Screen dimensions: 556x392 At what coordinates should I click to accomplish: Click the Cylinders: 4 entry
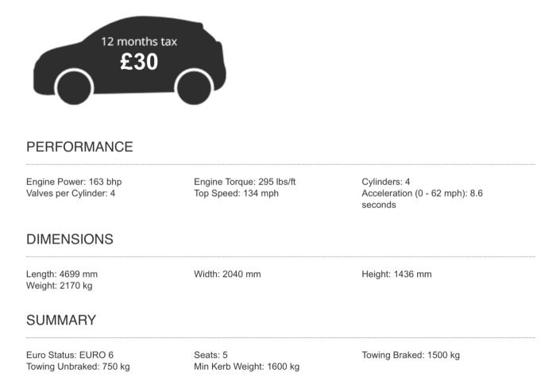click(386, 182)
